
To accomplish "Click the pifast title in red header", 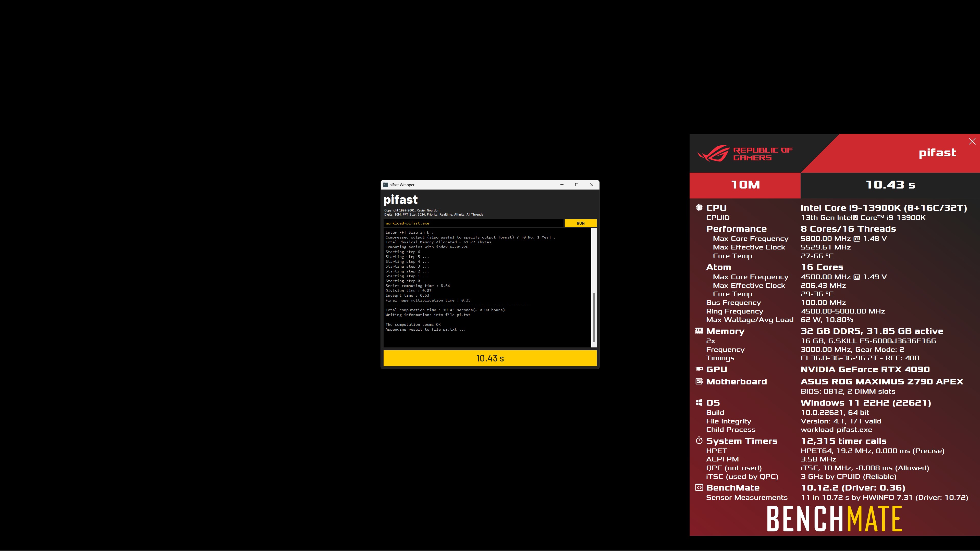I will [x=937, y=153].
